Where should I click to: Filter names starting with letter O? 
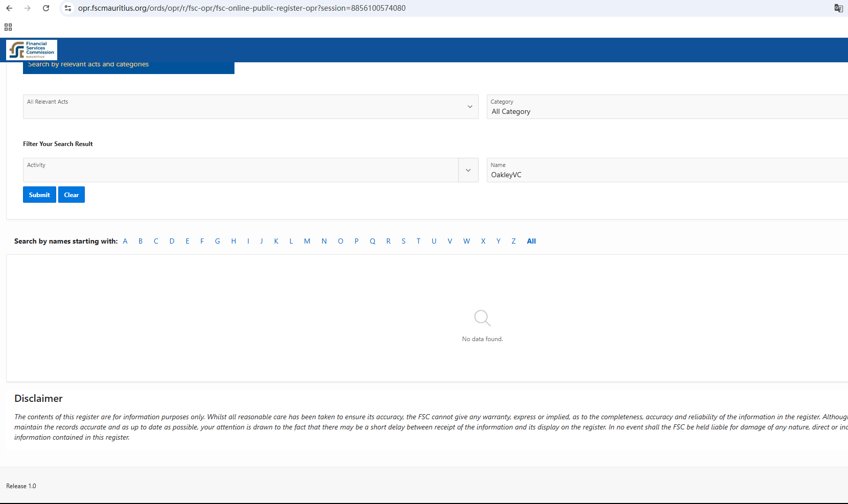(340, 241)
